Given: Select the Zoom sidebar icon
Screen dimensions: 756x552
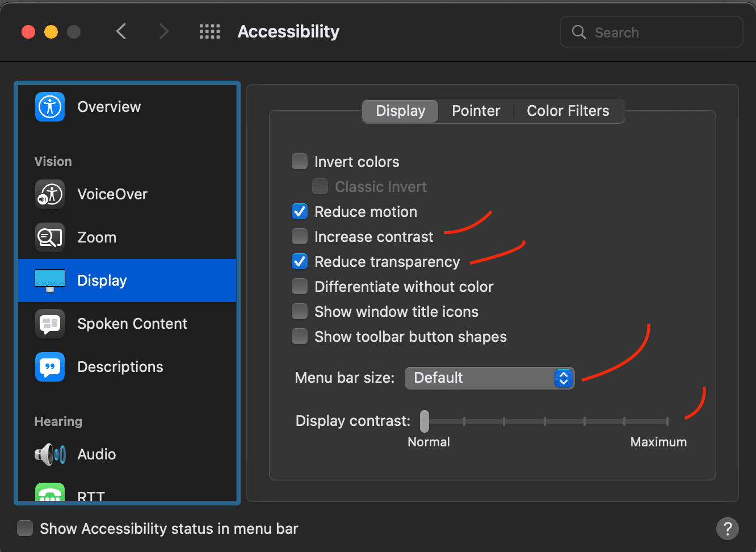Looking at the screenshot, I should pos(50,237).
